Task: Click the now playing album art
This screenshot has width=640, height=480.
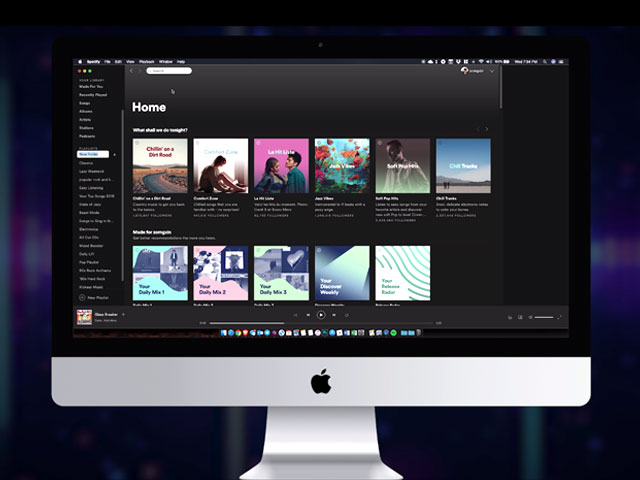Action: tap(84, 317)
